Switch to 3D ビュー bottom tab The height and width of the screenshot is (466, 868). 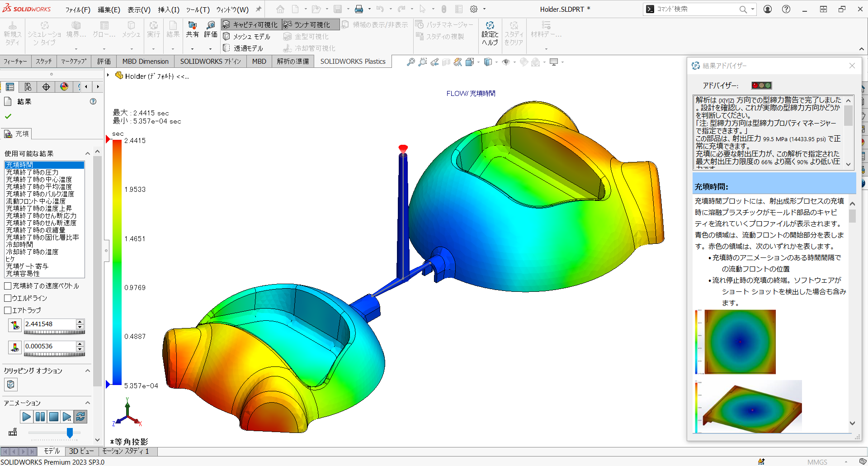tap(81, 451)
